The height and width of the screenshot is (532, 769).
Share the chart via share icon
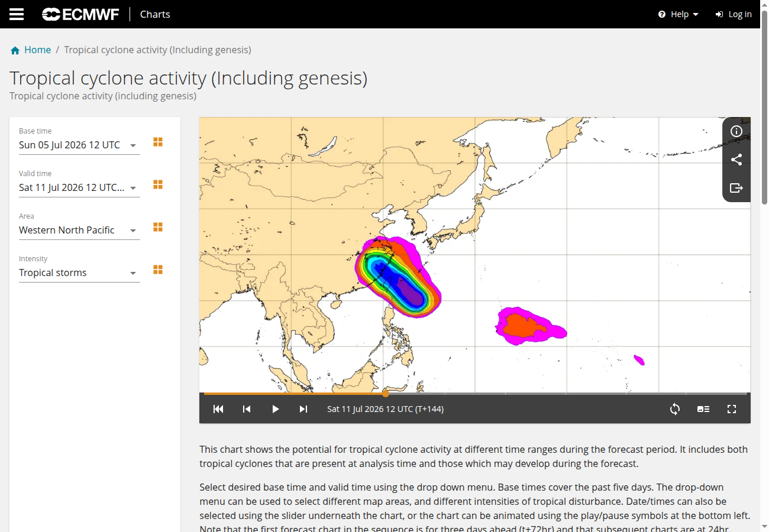tap(736, 160)
